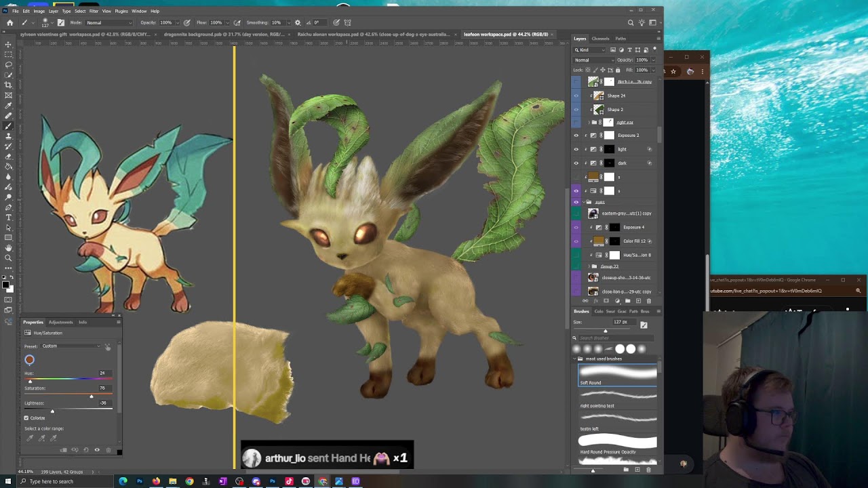Open the Kind filter dropdown in Layers
The width and height of the screenshot is (868, 488).
point(590,49)
